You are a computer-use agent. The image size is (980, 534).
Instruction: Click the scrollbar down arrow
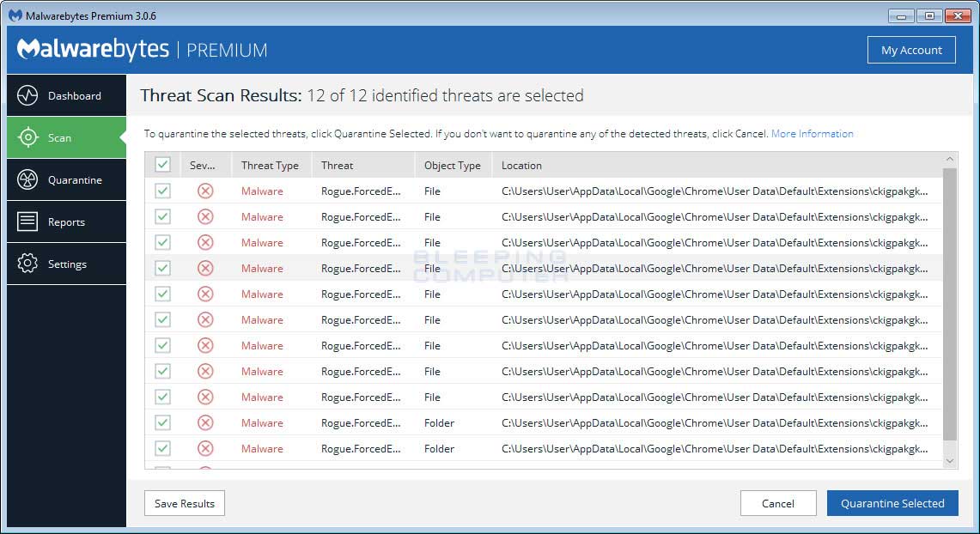click(950, 461)
